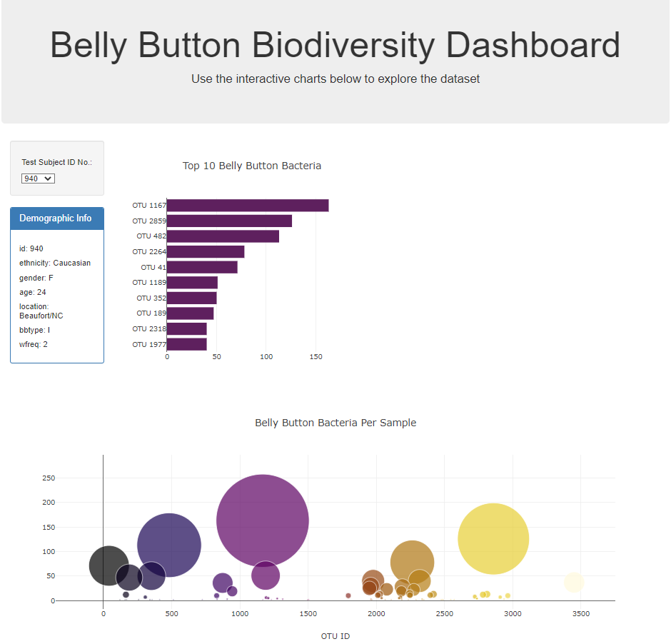
Task: Click the pale yellow bubble near OTU 3400
Action: [572, 583]
